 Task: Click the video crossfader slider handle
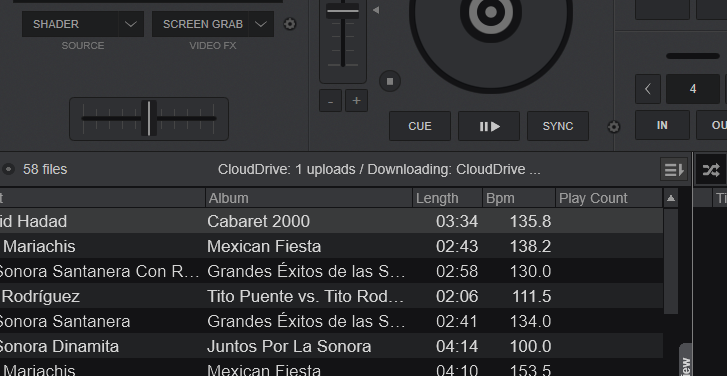click(x=149, y=118)
